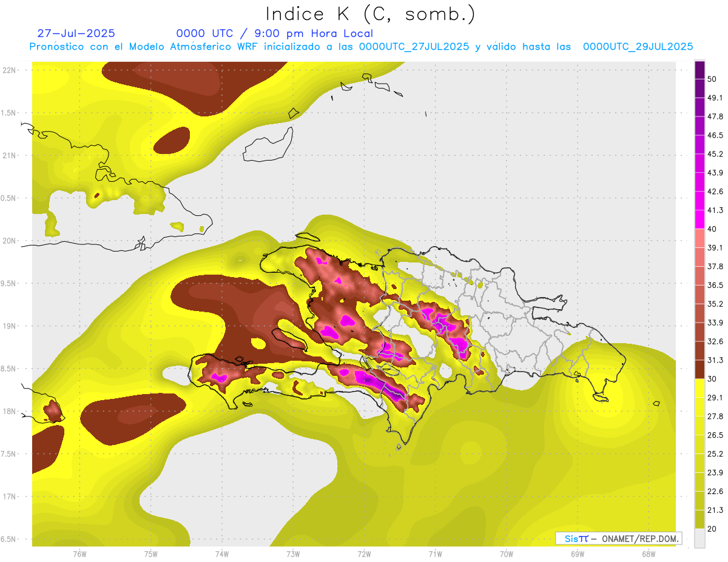Click the "32.6" colorbar label
Image resolution: width=728 pixels, height=562 pixels.
(716, 341)
